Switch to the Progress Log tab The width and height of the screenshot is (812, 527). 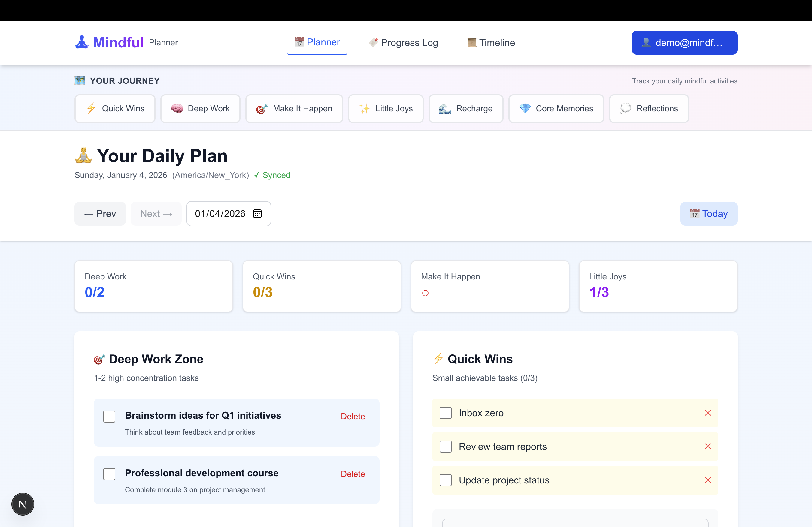point(404,42)
